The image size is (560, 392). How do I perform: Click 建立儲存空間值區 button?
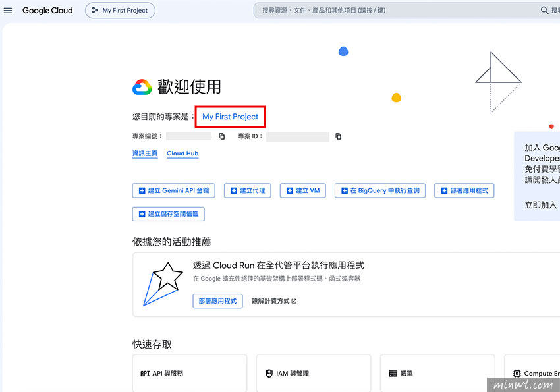click(168, 214)
